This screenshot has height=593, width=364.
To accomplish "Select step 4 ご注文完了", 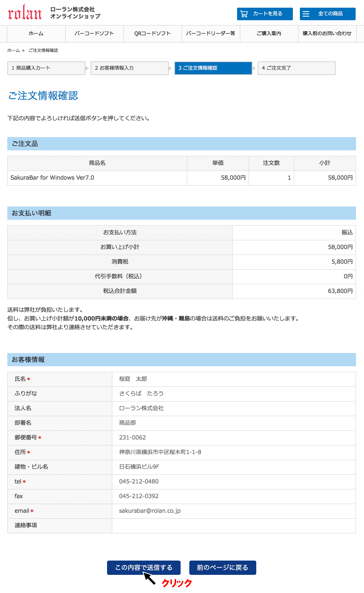I will click(297, 68).
